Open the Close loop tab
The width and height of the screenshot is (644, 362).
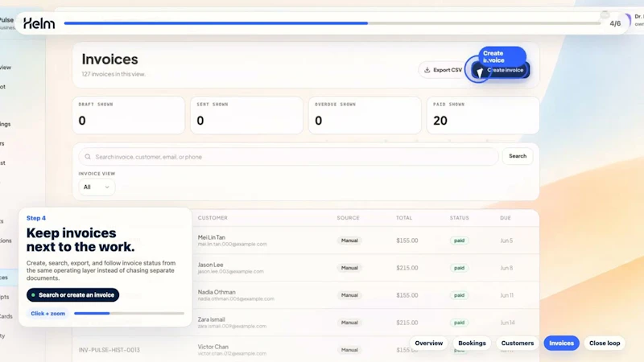(605, 343)
